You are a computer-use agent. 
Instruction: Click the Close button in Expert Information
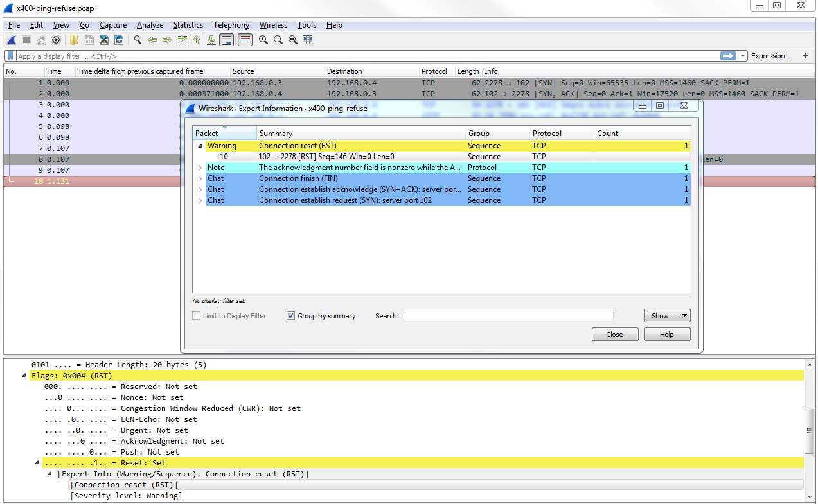(614, 335)
